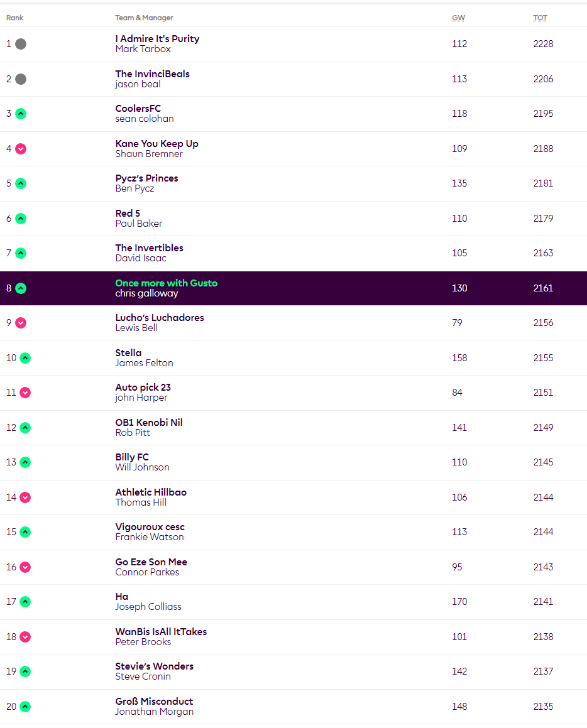
Task: Click the Rank column header
Action: coord(15,18)
